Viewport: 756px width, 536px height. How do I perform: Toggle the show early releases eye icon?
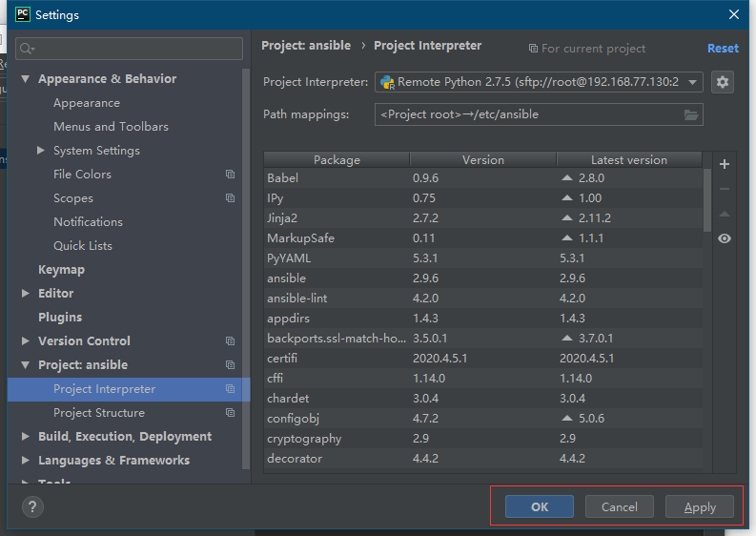[724, 238]
